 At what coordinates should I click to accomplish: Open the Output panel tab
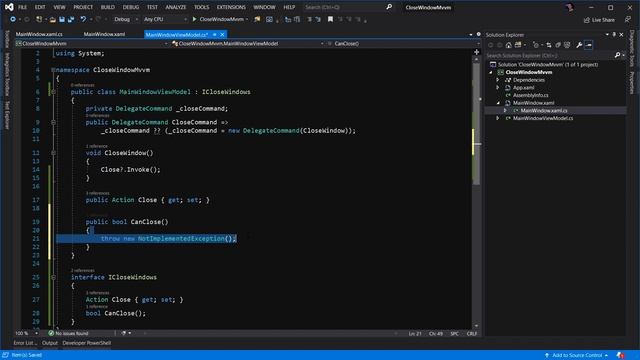tap(50, 343)
